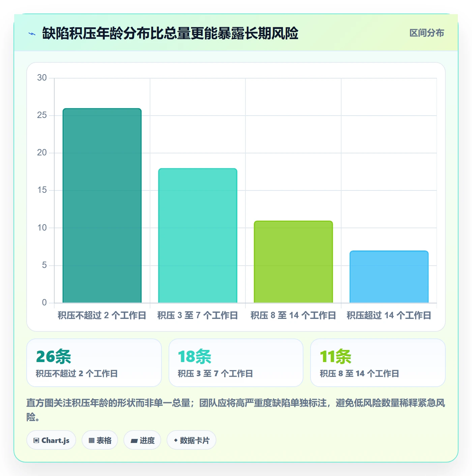Click the y-axis value 20
472x476 pixels.
[42, 153]
